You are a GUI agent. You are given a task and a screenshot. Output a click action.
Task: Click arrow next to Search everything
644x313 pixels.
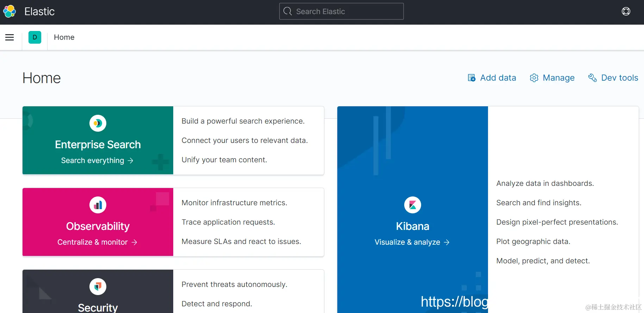(x=131, y=161)
